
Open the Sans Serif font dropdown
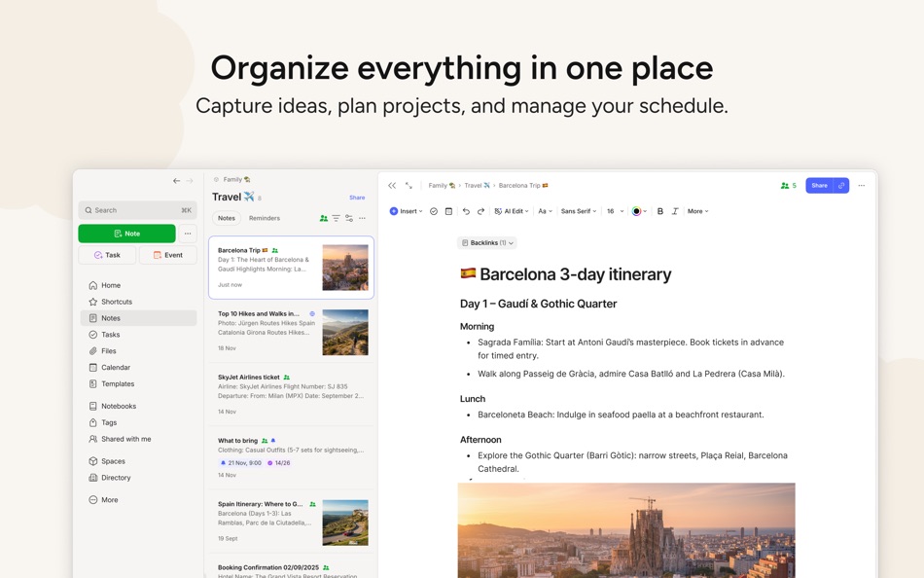pos(579,210)
